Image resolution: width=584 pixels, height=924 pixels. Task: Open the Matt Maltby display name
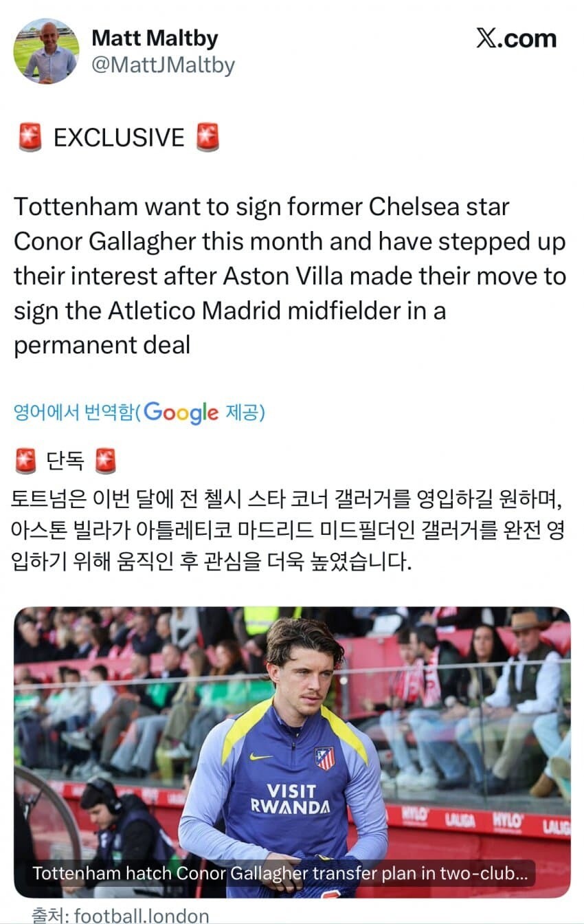tap(155, 38)
